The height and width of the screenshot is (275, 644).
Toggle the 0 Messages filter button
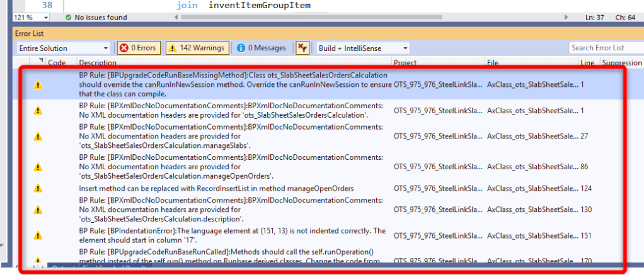(x=262, y=48)
